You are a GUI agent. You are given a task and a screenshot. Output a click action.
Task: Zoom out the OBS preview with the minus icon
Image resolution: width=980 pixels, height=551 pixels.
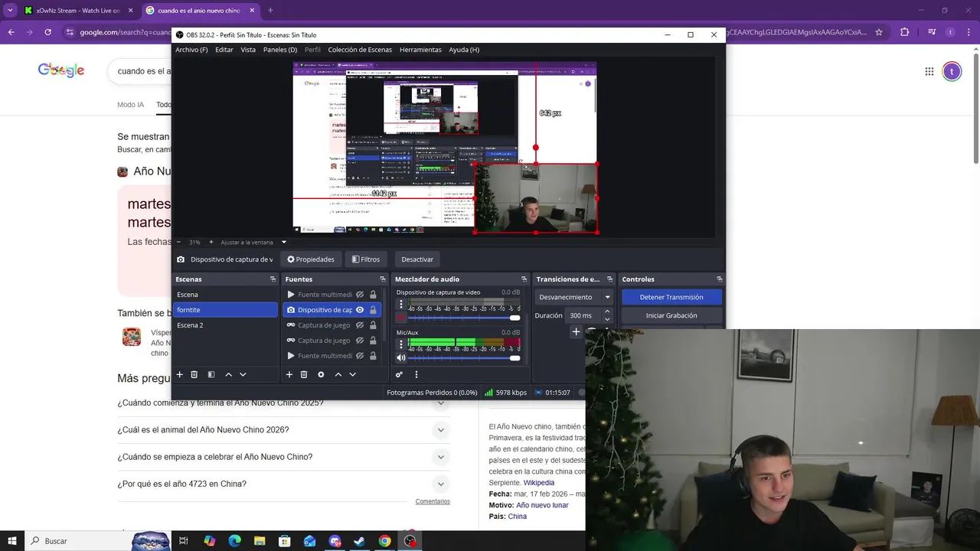click(178, 242)
